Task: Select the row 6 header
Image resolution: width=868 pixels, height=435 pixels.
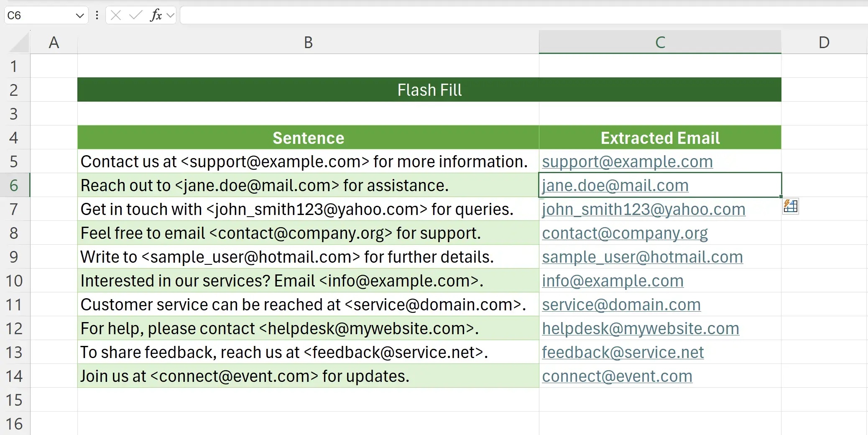Action: [15, 185]
